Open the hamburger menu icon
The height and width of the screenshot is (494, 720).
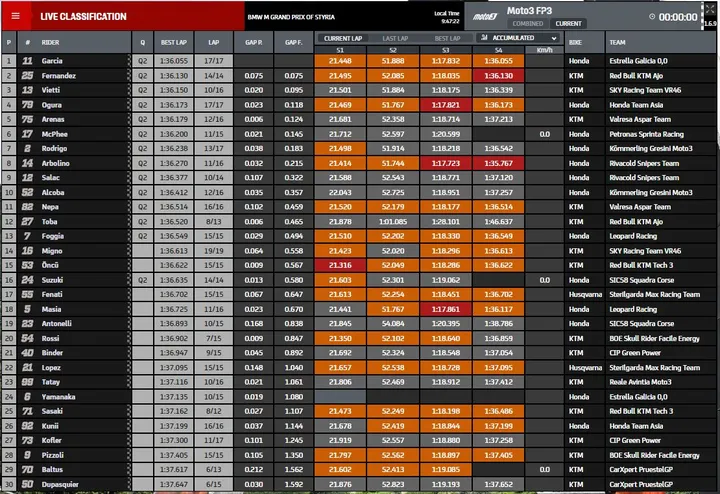point(16,16)
